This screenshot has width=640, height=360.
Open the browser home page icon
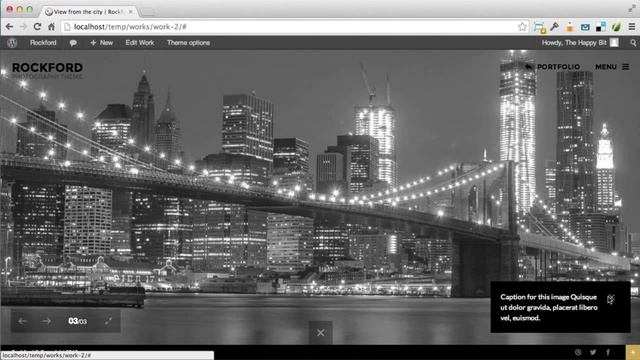point(51,27)
